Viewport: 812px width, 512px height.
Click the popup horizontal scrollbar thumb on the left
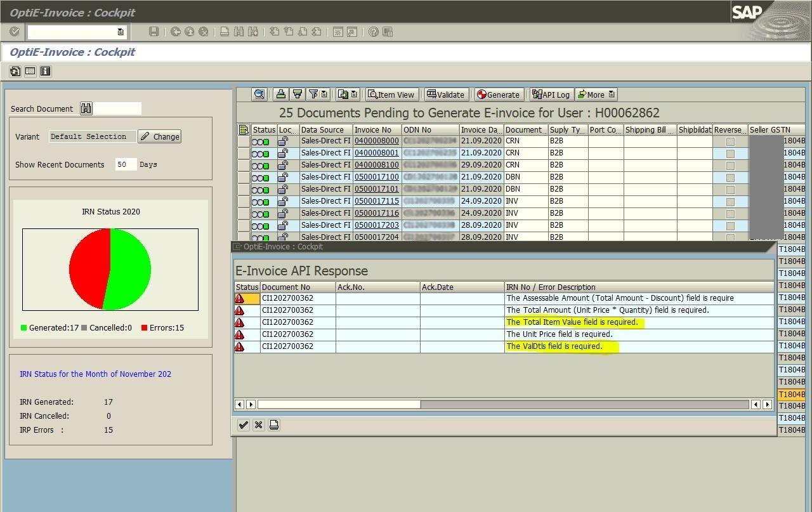339,404
